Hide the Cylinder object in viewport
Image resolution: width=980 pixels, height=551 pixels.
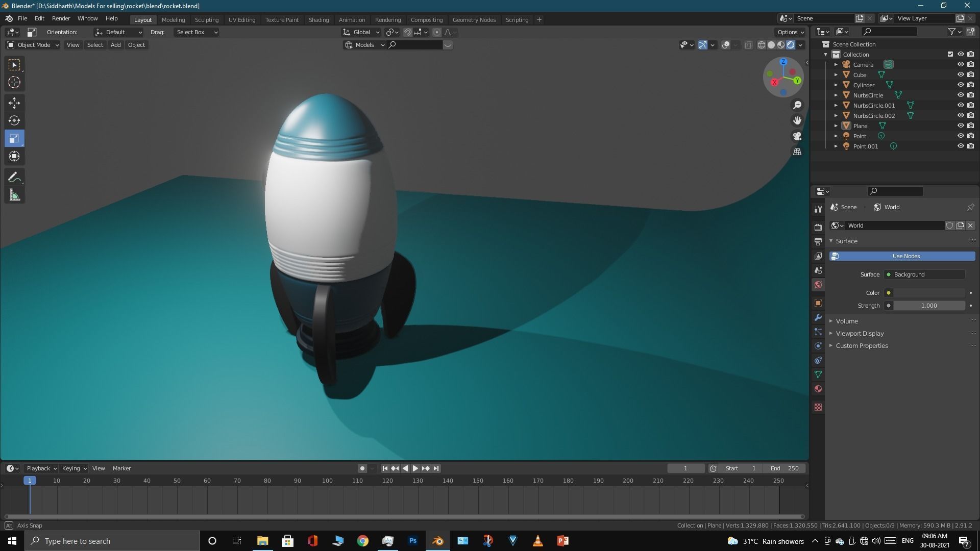[x=960, y=85]
